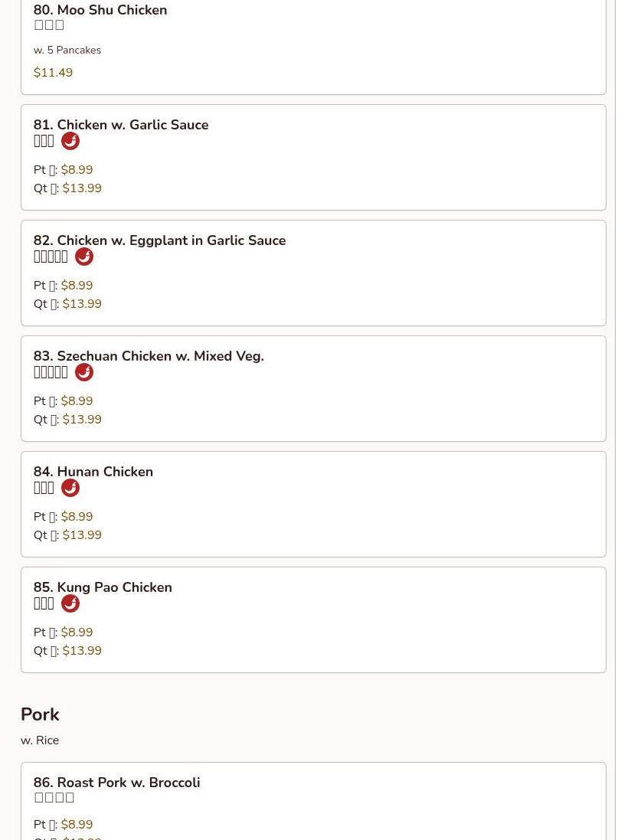
Task: Click spicy pepper icon on Kung Pao Chicken
Action: 70,603
